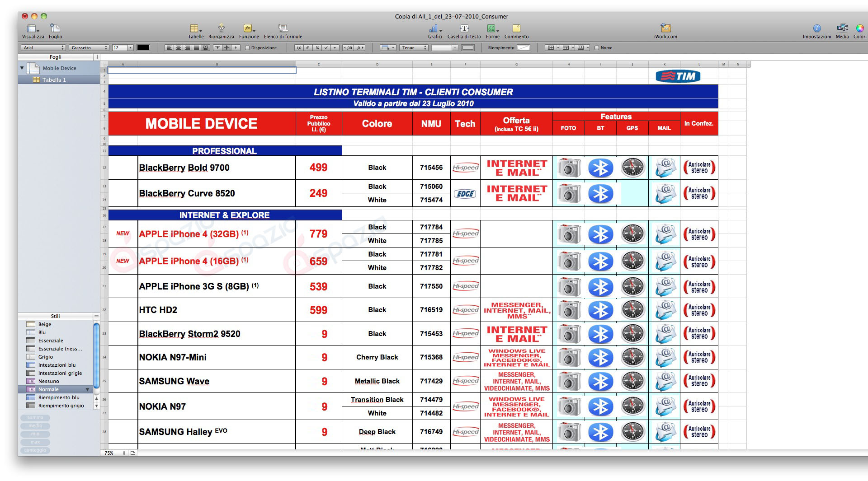Click the media calculation button
This screenshot has width=868, height=481.
(x=35, y=426)
